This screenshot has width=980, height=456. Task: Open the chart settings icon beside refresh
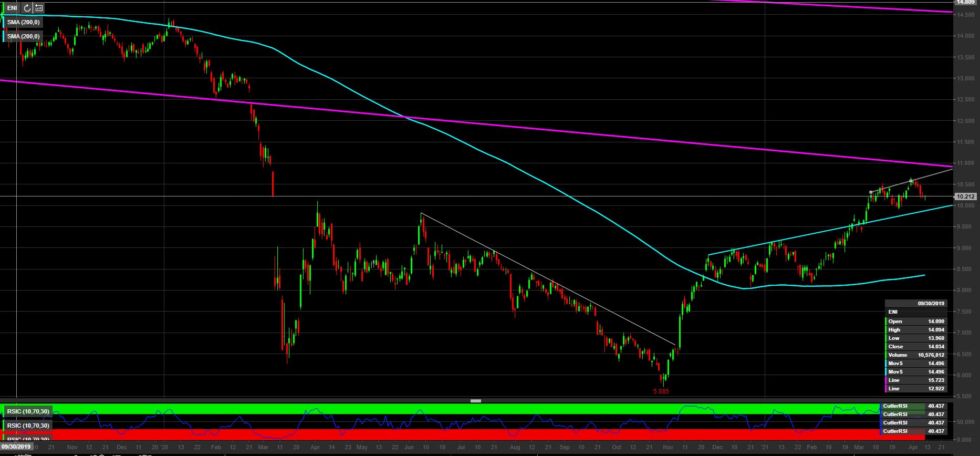click(x=39, y=8)
